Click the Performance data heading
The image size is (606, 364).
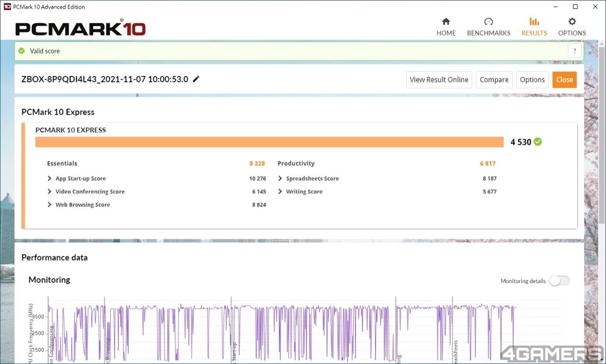click(54, 257)
